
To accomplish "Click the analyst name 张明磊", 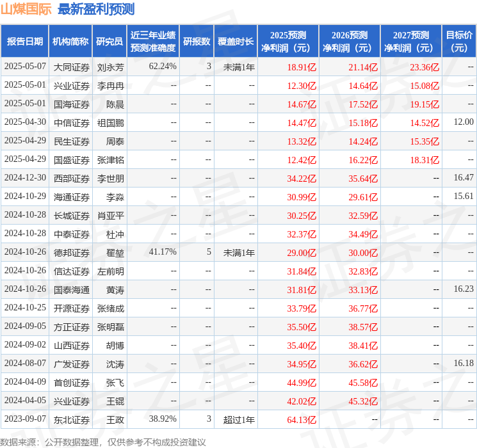I will (111, 327).
